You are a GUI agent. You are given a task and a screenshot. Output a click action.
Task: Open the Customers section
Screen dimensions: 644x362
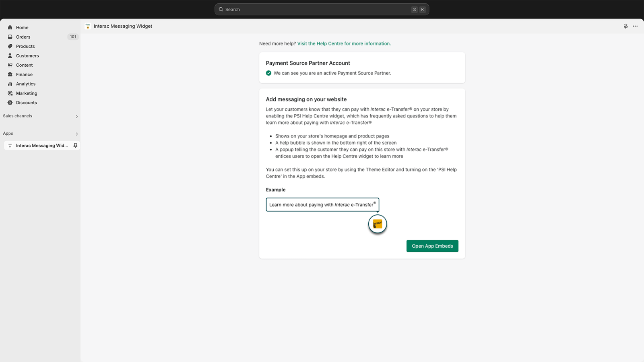tap(27, 56)
